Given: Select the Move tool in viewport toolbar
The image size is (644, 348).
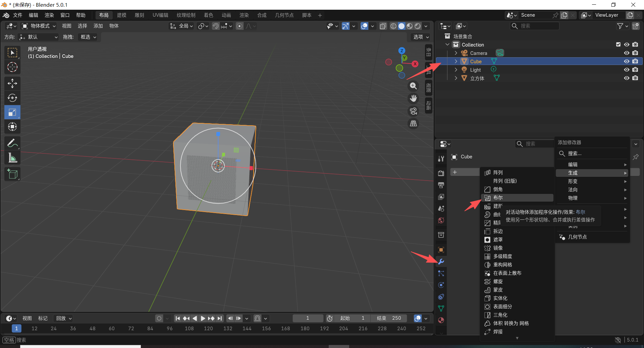Looking at the screenshot, I should (x=12, y=83).
